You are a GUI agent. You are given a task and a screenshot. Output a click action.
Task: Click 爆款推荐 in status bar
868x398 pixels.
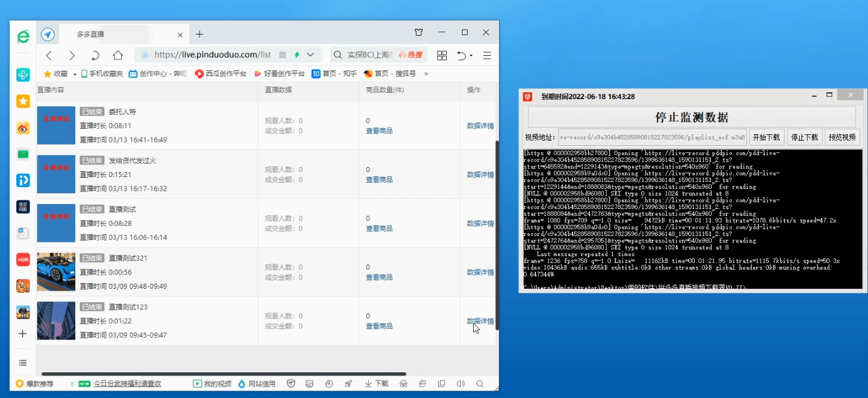pyautogui.click(x=35, y=384)
